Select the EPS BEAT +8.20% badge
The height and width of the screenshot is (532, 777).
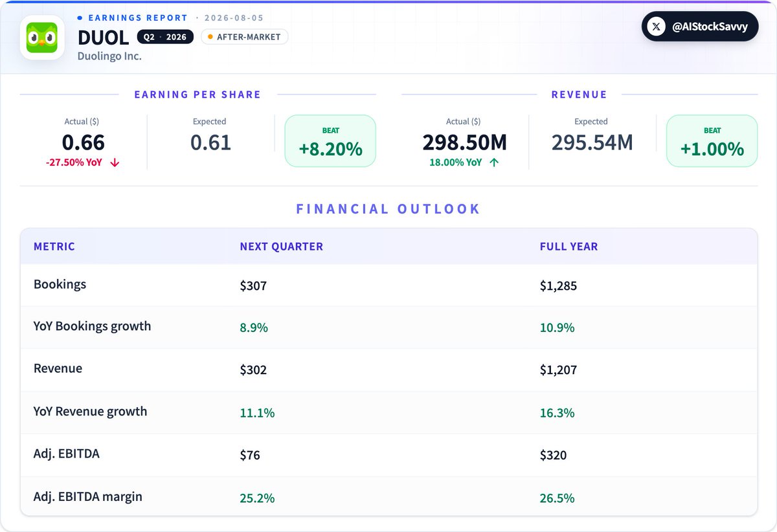point(330,141)
